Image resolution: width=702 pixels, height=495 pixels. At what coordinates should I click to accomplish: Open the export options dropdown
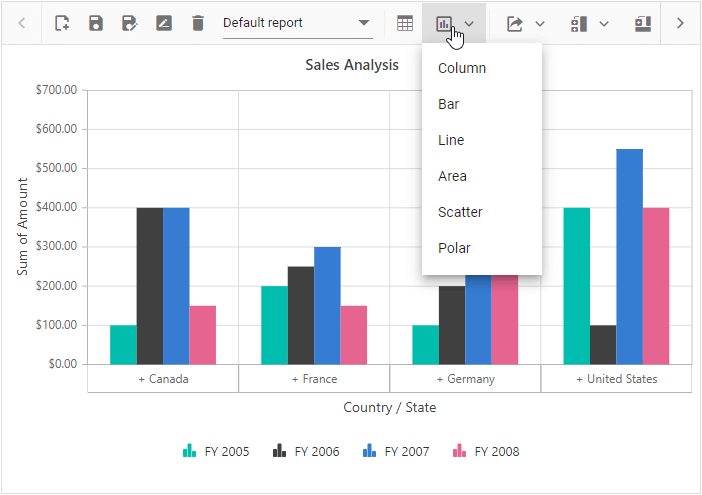(x=526, y=23)
